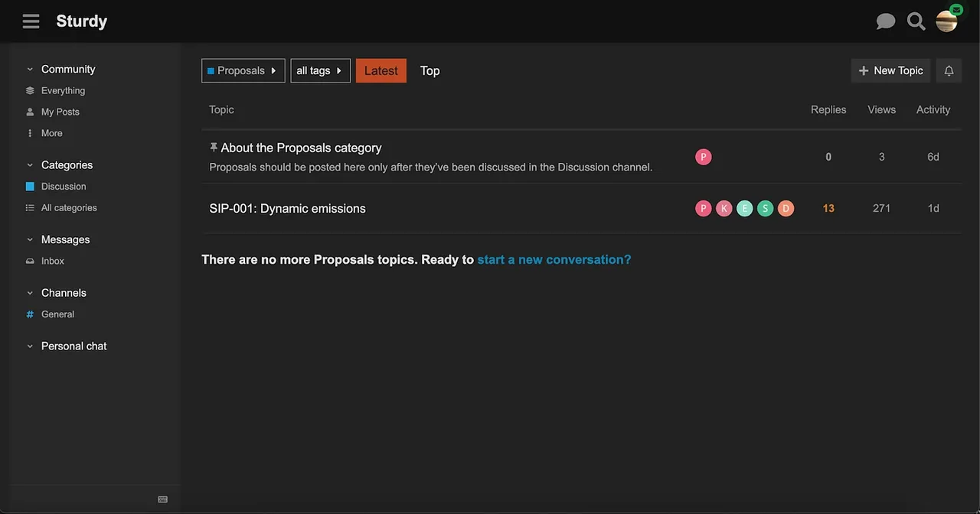Click the More ellipsis icon
Image resolution: width=980 pixels, height=514 pixels.
tap(30, 133)
